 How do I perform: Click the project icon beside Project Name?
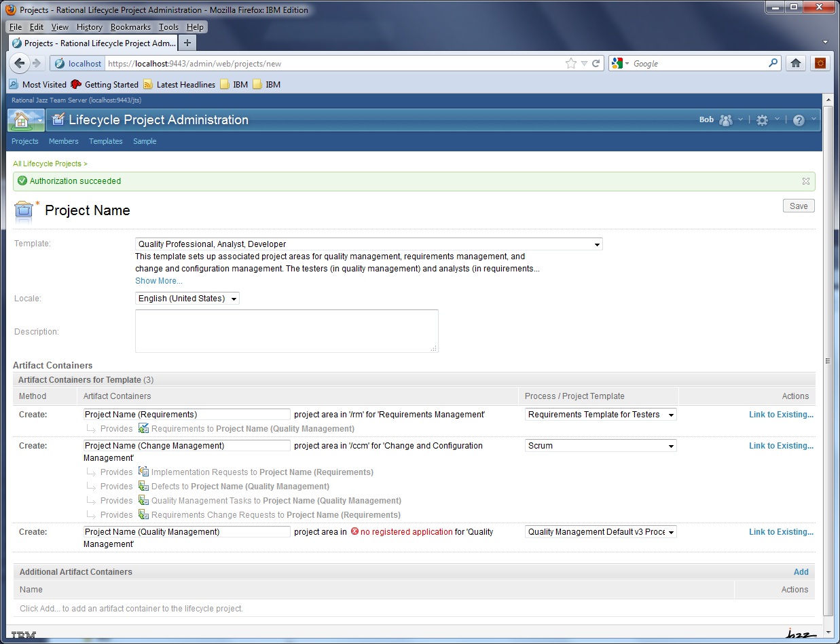click(24, 211)
